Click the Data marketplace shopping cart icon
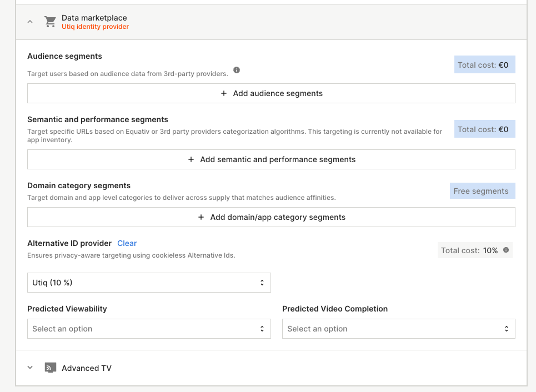The image size is (536, 392). click(50, 22)
